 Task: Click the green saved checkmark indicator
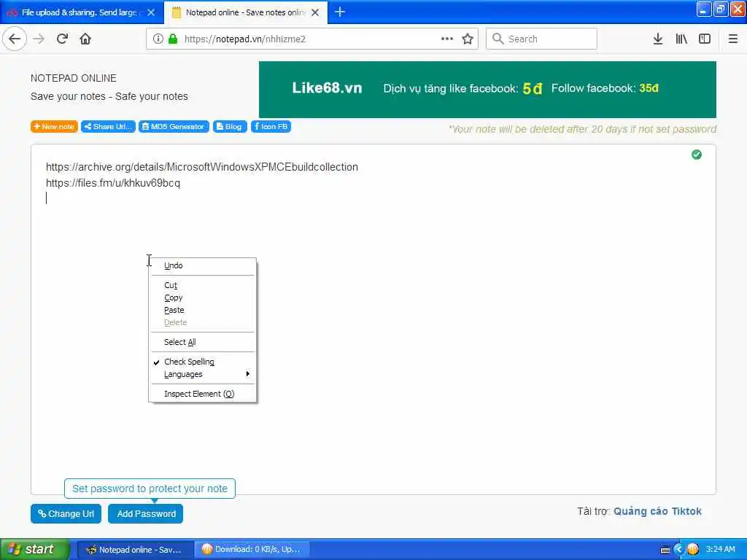[x=696, y=155]
